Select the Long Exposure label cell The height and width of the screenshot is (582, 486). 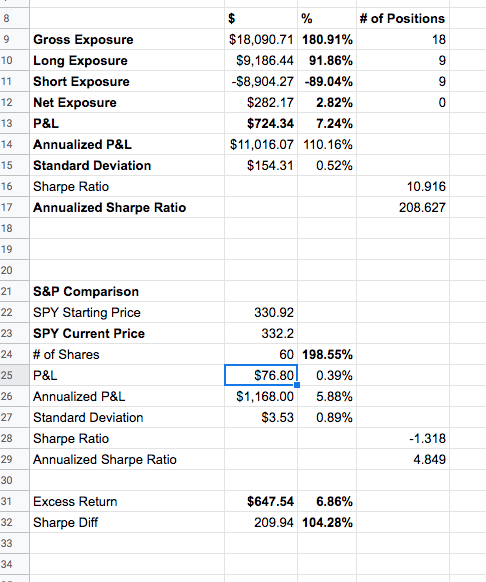click(x=127, y=61)
